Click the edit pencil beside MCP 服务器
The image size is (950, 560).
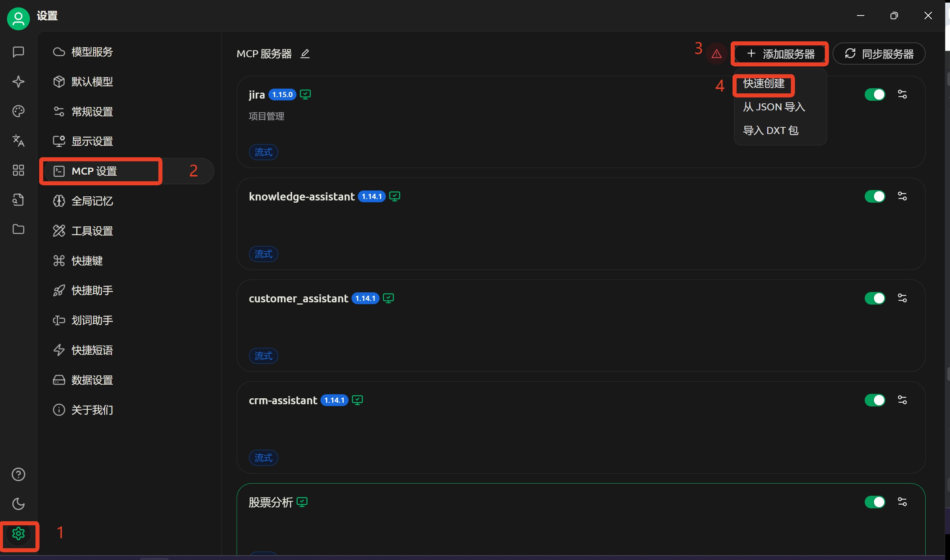tap(305, 54)
